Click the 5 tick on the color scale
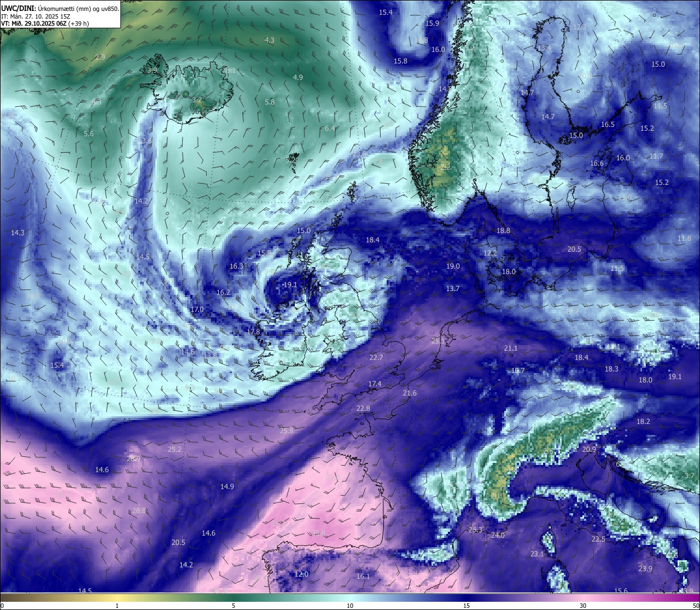Image resolution: width=700 pixels, height=610 pixels. 234,606
